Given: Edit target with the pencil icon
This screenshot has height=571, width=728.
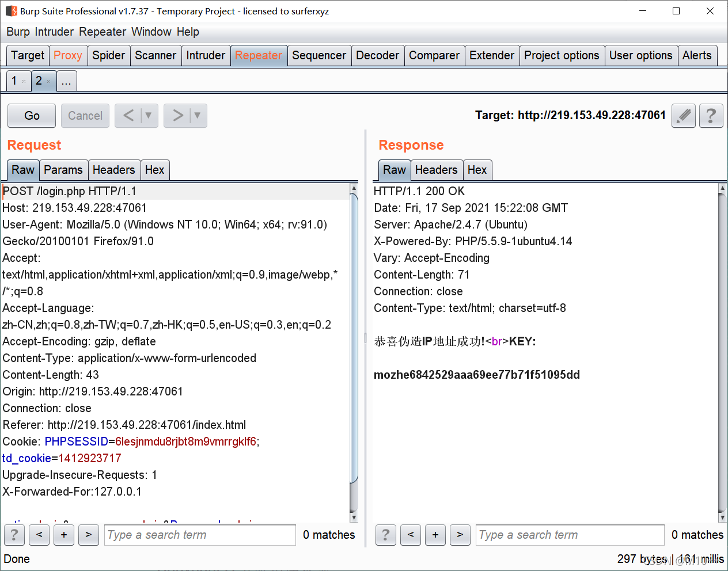Looking at the screenshot, I should [684, 116].
